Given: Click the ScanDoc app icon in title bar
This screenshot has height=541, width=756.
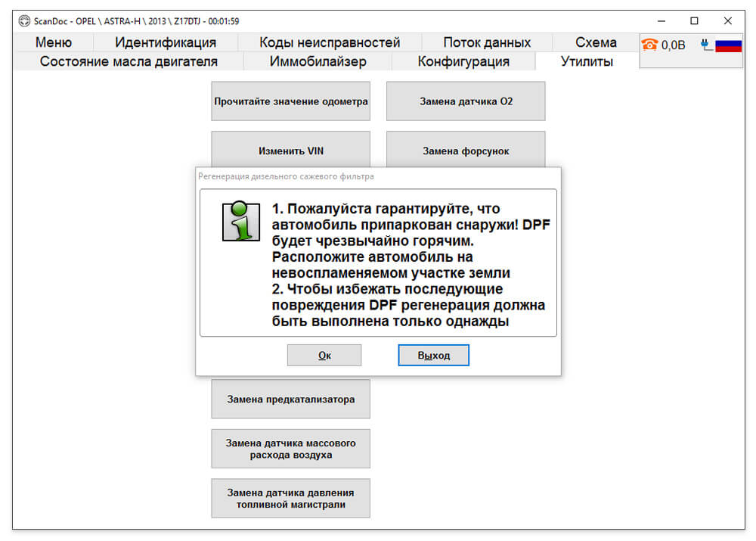Looking at the screenshot, I should click(24, 20).
